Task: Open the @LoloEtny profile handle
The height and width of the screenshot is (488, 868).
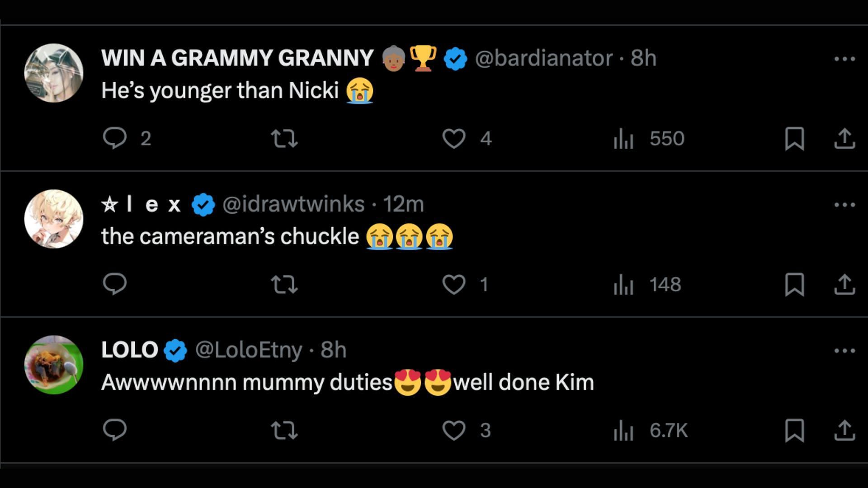Action: (x=249, y=350)
